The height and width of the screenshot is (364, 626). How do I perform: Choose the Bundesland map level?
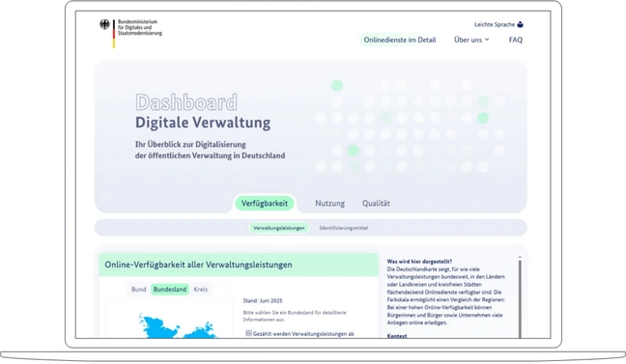coord(170,290)
